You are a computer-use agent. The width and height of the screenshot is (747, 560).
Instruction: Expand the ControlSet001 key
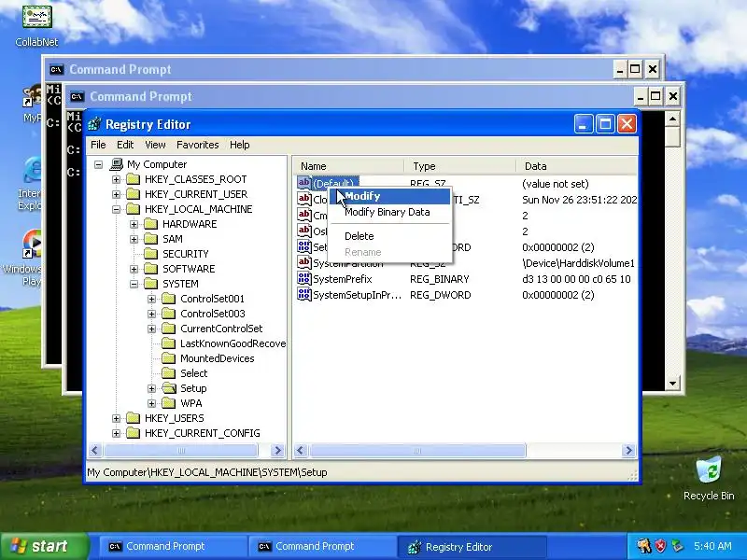point(151,299)
